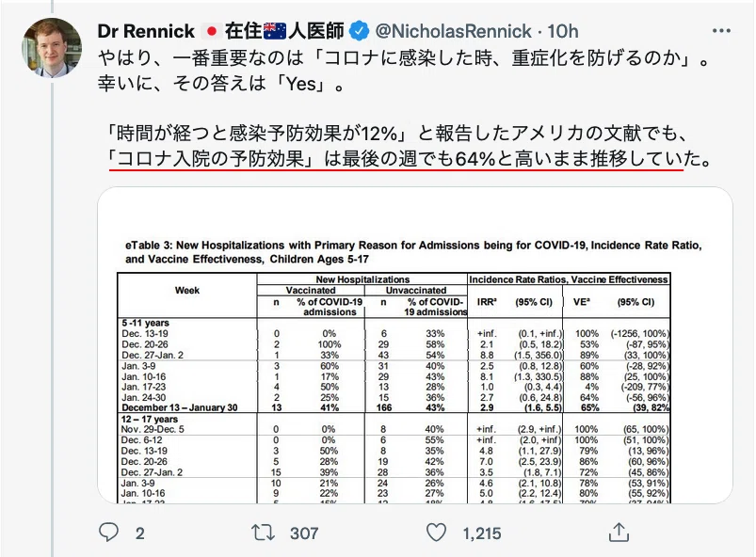
Task: Click the eTable 3 title heading in image
Action: coord(413,252)
